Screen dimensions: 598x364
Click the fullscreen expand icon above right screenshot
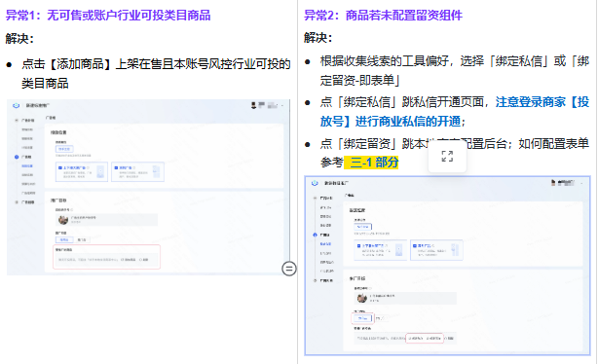(x=447, y=157)
